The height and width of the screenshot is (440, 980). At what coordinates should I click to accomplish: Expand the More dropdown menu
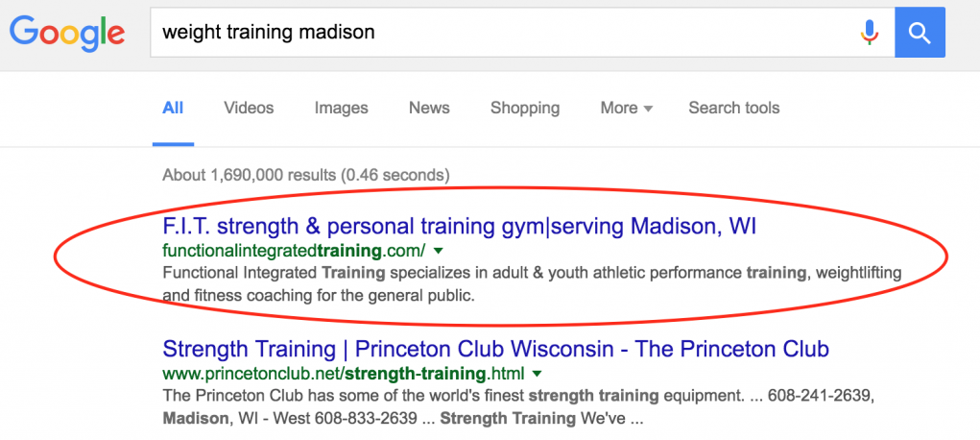point(626,108)
